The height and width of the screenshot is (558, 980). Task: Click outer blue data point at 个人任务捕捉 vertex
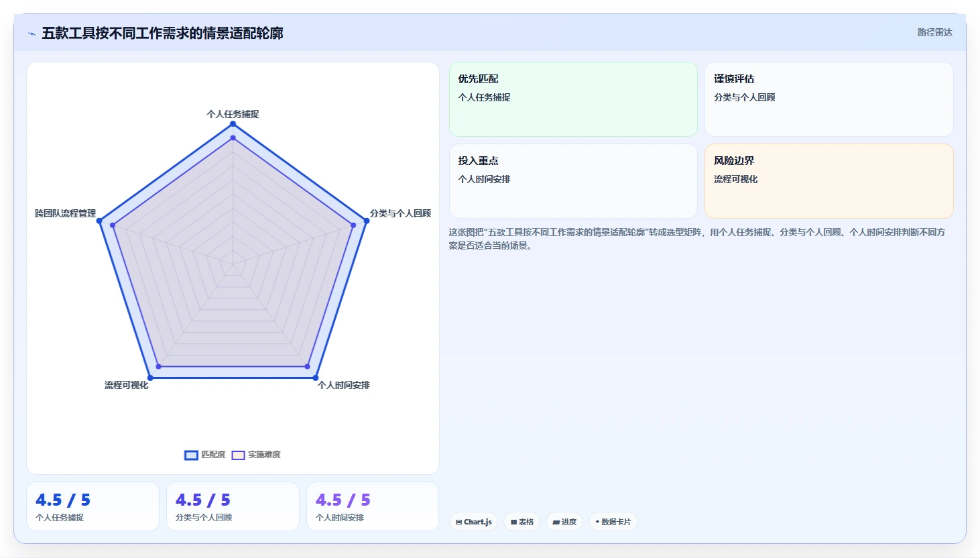click(x=233, y=123)
